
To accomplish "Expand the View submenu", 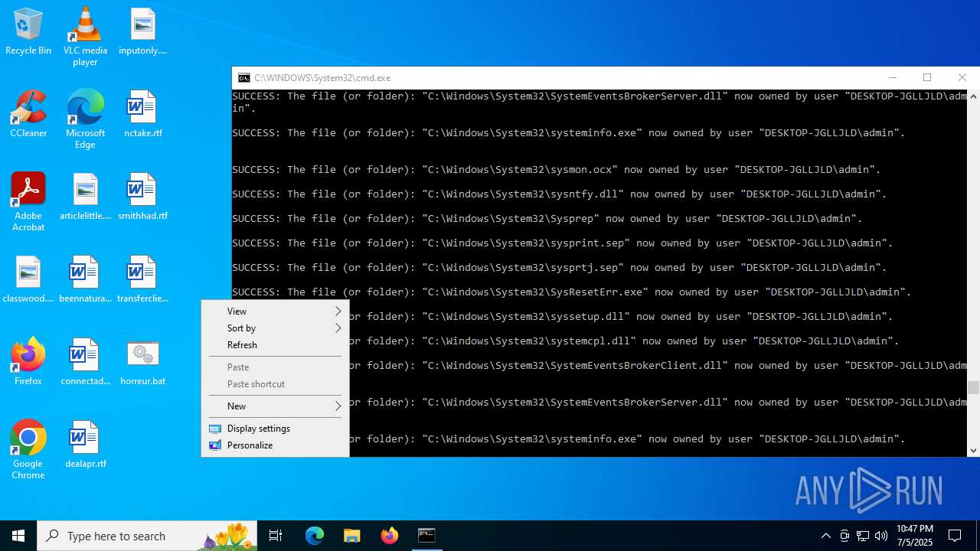I will 275,311.
